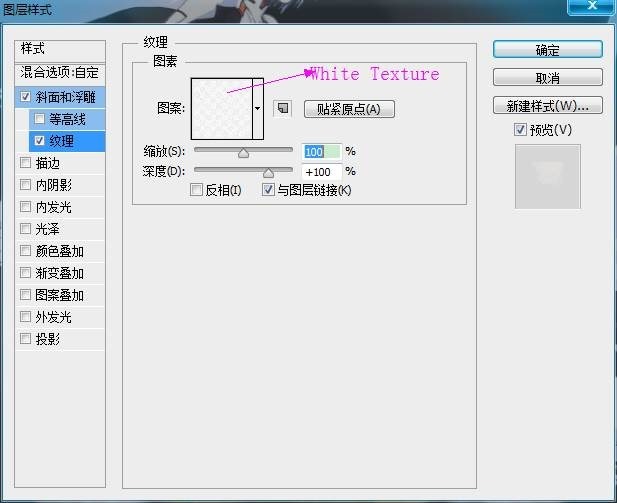Viewport: 617px width, 503px height.
Task: Open pattern picker dropdown arrow
Action: [258, 109]
